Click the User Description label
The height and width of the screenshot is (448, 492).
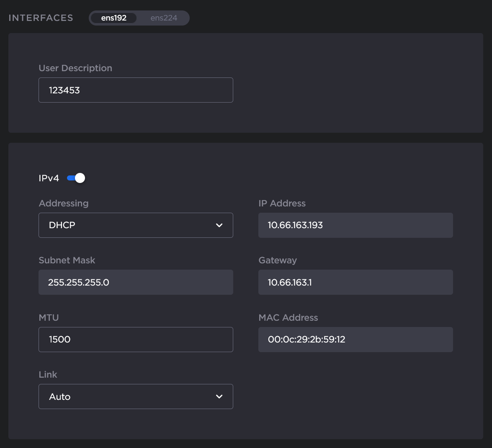click(x=75, y=68)
